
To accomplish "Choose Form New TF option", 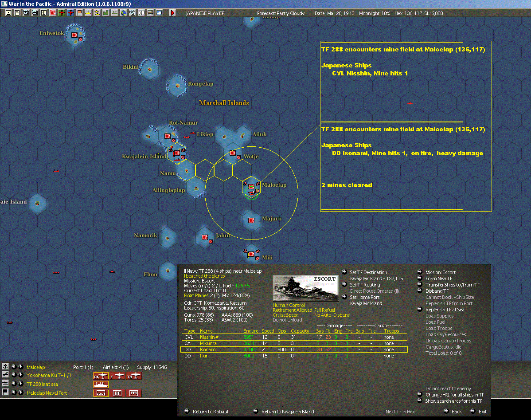I will pyautogui.click(x=438, y=279).
